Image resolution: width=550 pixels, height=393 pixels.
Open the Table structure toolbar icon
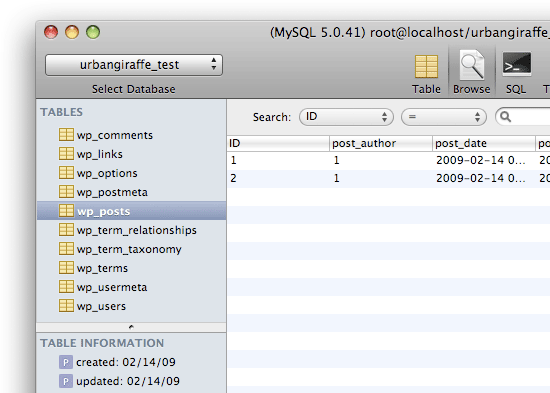pos(426,73)
